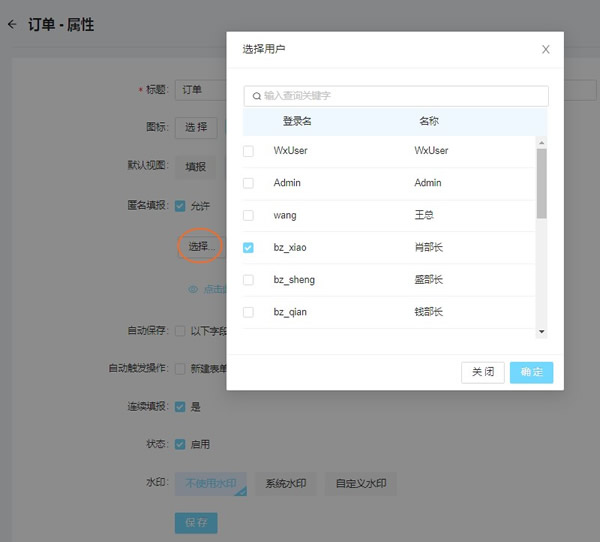Click the search magnifier icon
This screenshot has height=542, width=600.
point(257,96)
